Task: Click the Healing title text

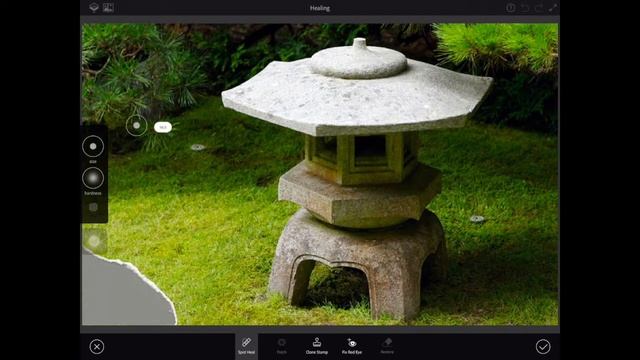Action: [x=320, y=8]
